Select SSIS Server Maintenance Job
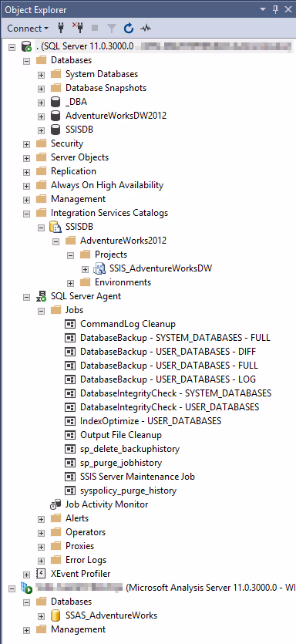296x644 pixels. point(137,477)
